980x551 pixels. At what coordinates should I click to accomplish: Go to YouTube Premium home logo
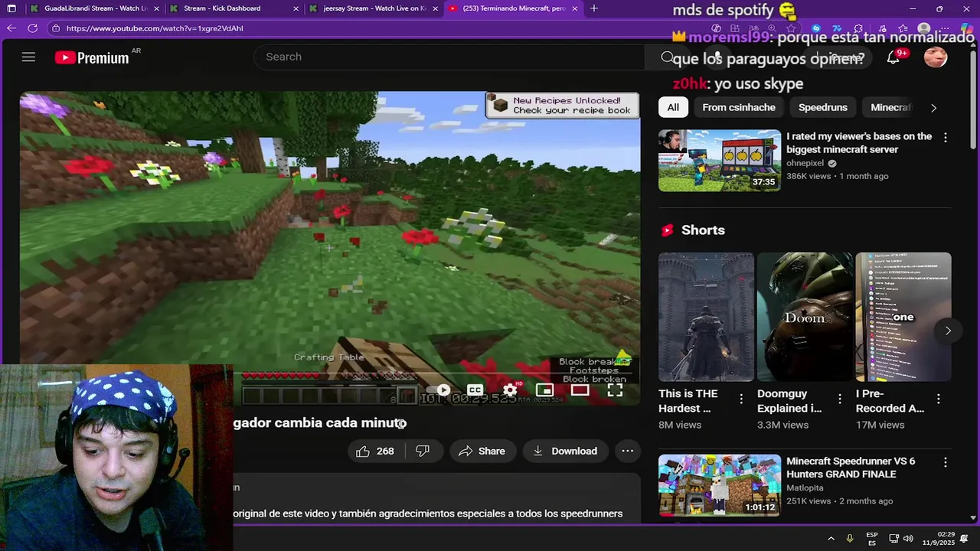92,58
